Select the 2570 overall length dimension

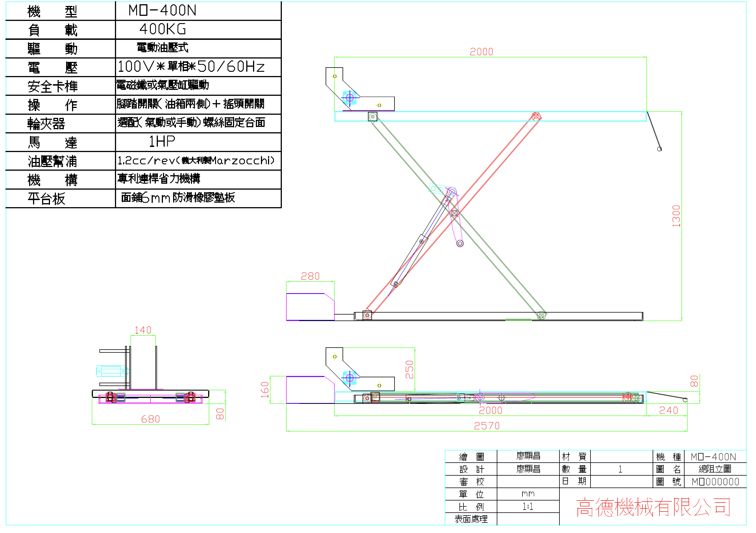click(x=487, y=426)
